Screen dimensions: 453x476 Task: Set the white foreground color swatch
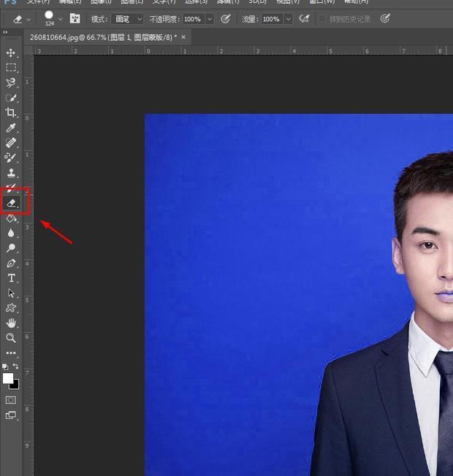point(8,378)
